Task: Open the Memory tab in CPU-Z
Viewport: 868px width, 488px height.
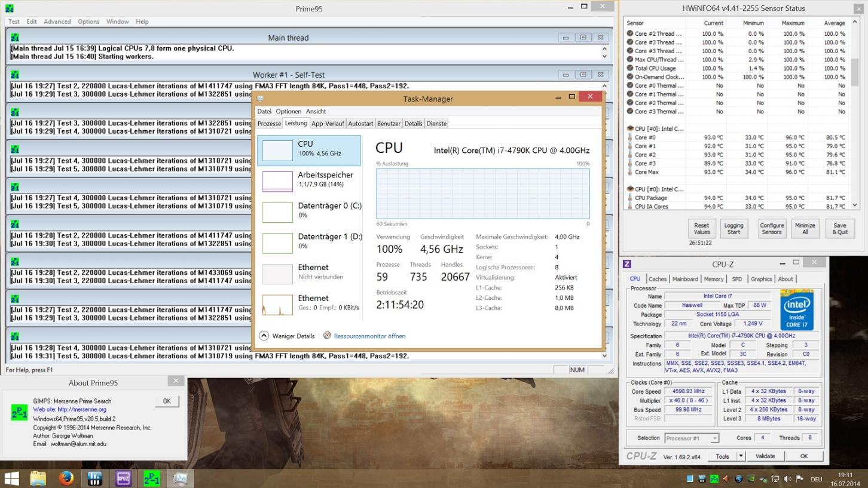Action: click(x=714, y=279)
